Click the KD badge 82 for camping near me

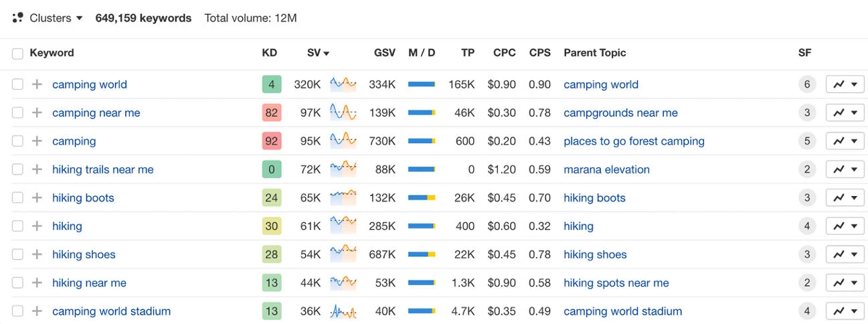tap(271, 112)
